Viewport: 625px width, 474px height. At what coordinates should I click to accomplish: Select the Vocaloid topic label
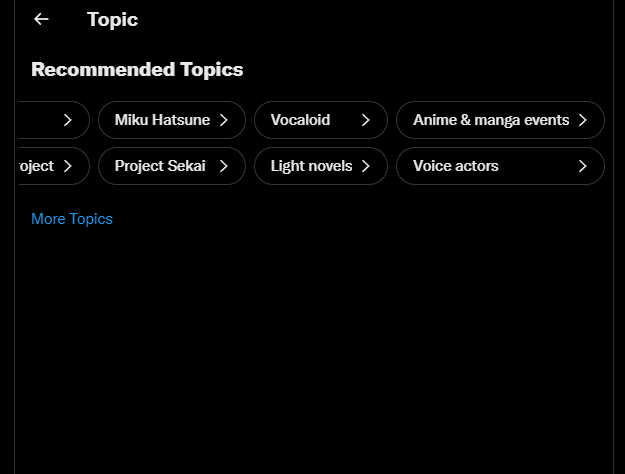pos(300,120)
